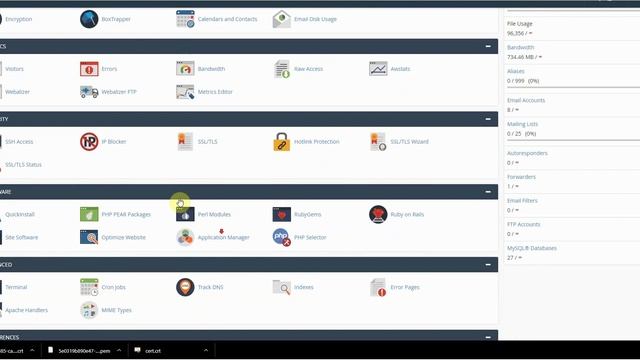Collapse the Advanced section with minus button
This screenshot has width=640, height=360.
tap(488, 264)
